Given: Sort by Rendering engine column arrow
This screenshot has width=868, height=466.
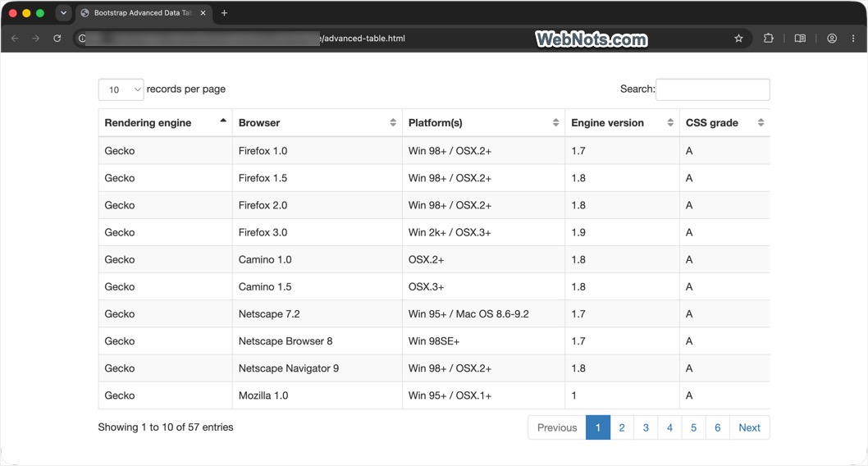Looking at the screenshot, I should pos(223,120).
